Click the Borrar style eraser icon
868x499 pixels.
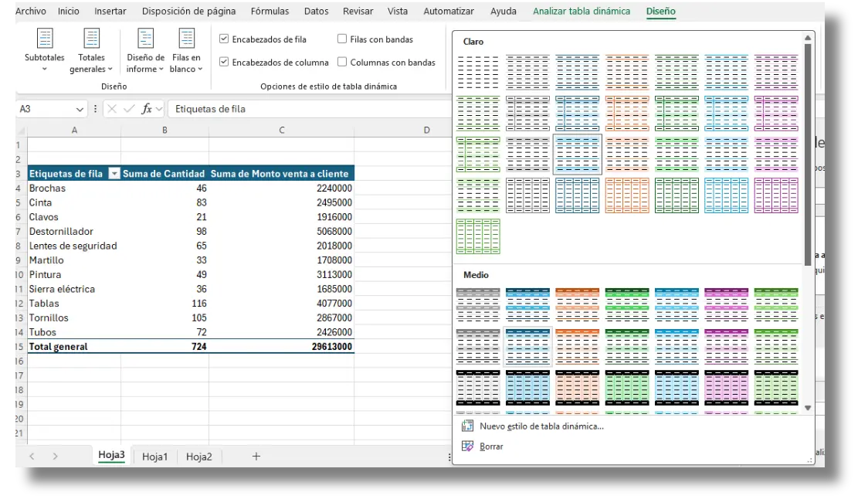[x=468, y=446]
